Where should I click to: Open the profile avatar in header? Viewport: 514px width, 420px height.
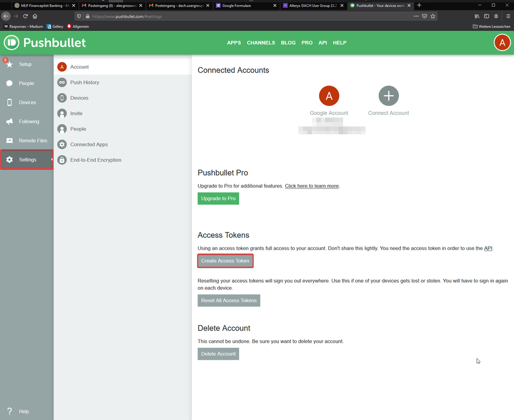coord(502,43)
